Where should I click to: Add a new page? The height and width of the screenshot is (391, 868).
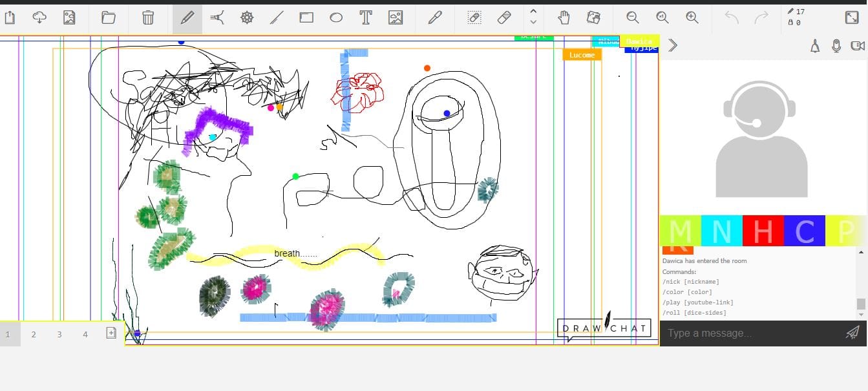111,333
